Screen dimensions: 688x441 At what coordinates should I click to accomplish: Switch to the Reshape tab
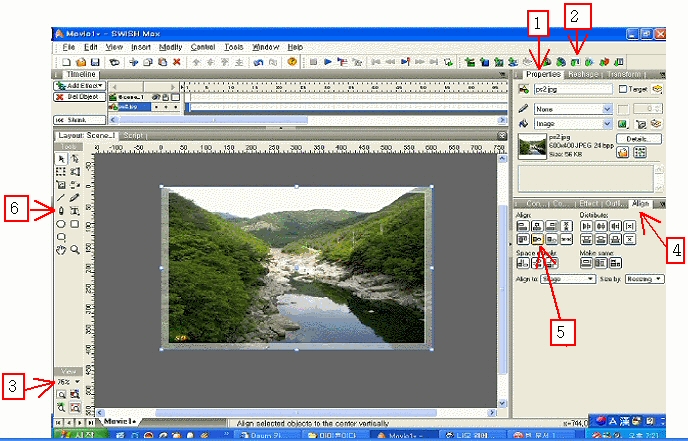pyautogui.click(x=583, y=74)
